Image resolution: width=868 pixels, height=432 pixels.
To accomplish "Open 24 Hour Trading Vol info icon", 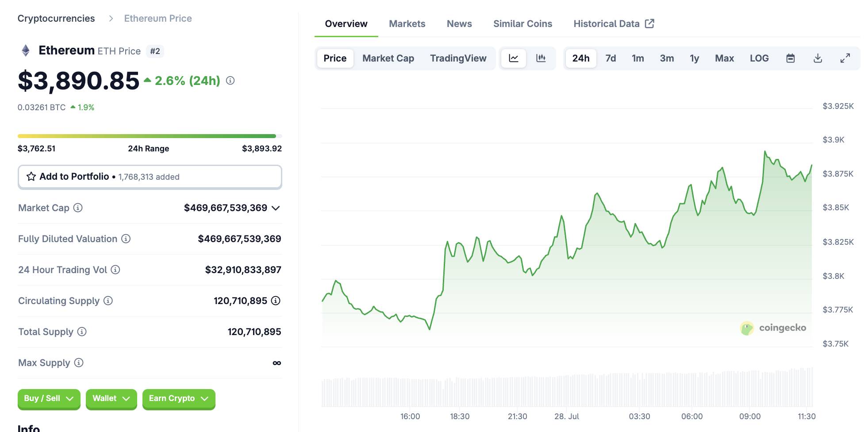I will coord(115,270).
